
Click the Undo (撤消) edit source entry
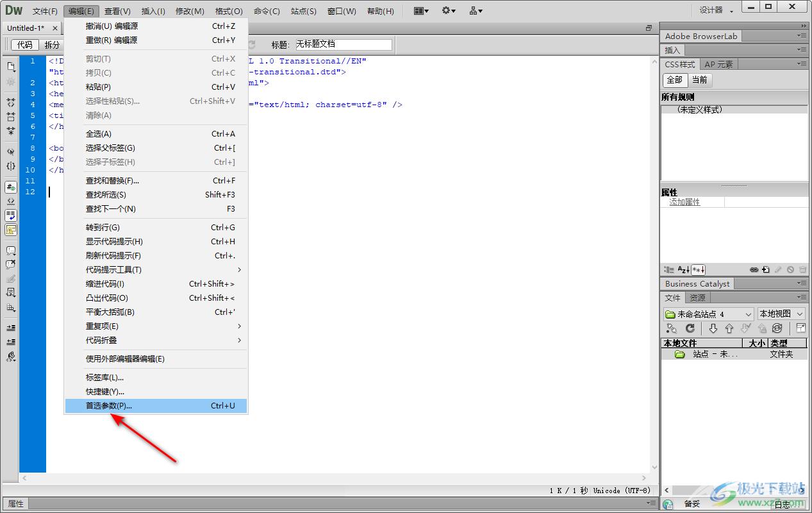[156, 26]
